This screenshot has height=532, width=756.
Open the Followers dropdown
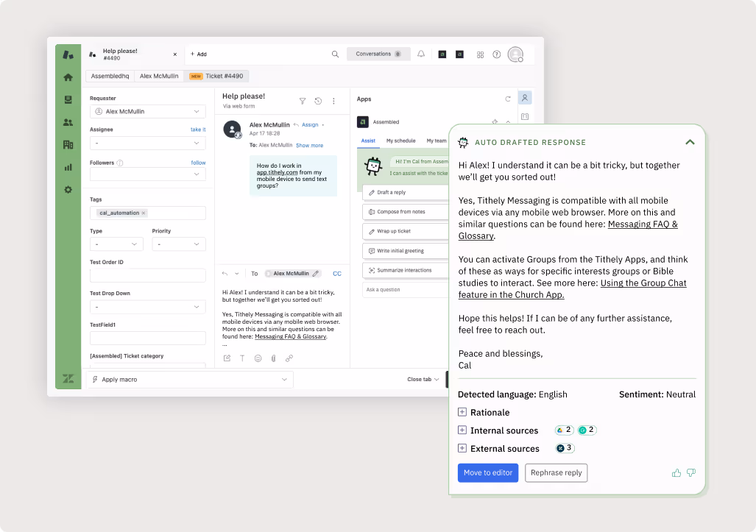pyautogui.click(x=147, y=174)
